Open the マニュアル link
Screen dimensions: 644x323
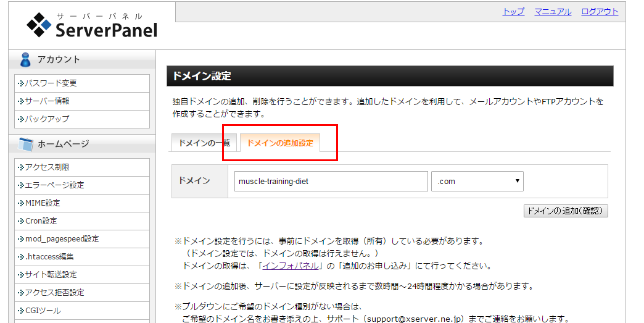[553, 12]
